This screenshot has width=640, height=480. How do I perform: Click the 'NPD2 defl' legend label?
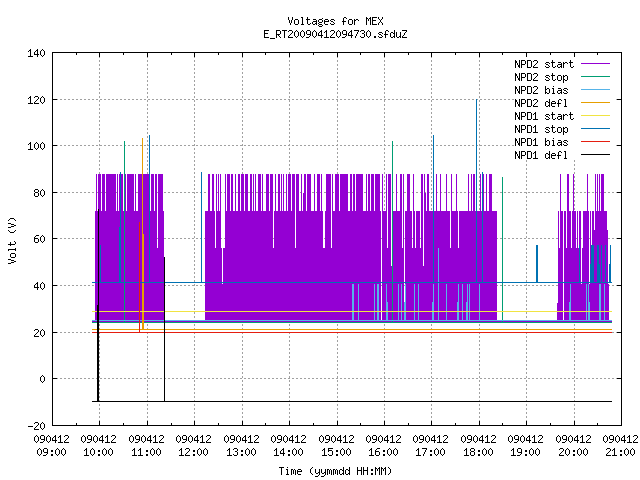pos(541,103)
